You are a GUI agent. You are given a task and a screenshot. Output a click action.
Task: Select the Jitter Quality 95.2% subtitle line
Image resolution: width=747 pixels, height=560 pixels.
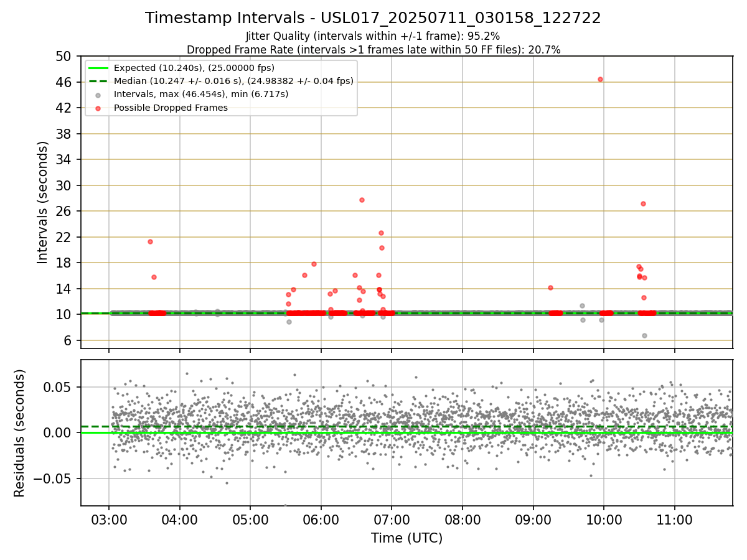[x=373, y=36]
